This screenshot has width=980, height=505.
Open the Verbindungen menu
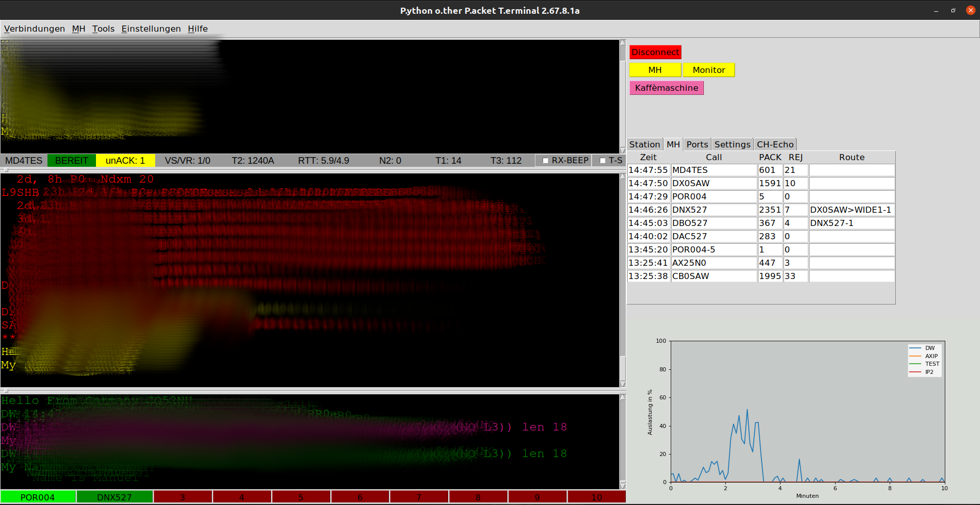(x=35, y=29)
